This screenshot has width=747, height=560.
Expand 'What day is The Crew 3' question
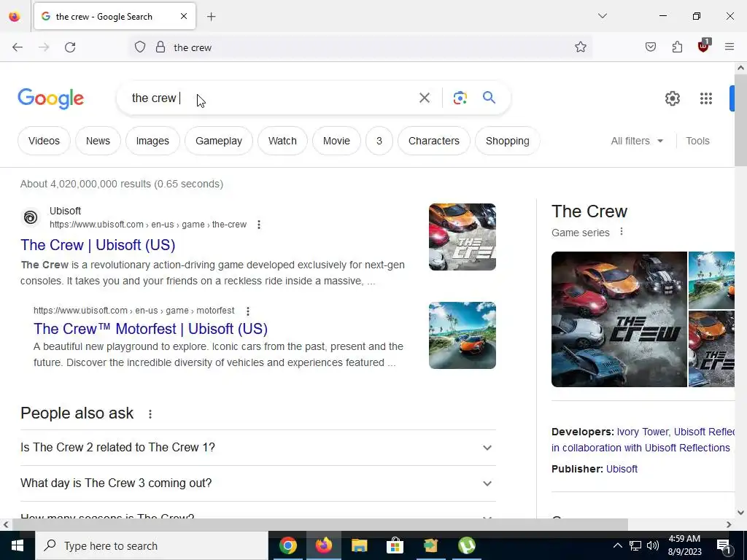(258, 483)
